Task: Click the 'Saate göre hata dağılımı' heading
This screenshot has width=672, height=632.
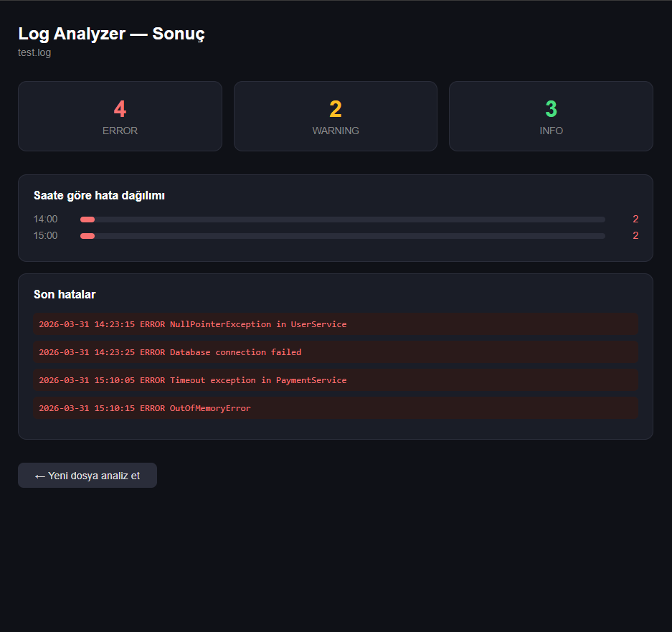Action: (x=99, y=196)
